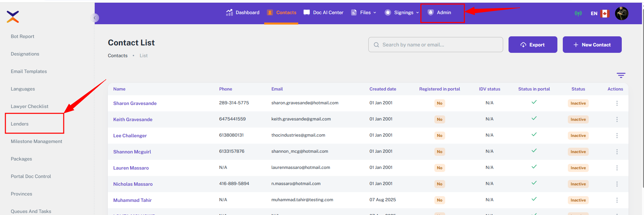Open the filter icon above the table
This screenshot has height=215, width=644.
[621, 75]
